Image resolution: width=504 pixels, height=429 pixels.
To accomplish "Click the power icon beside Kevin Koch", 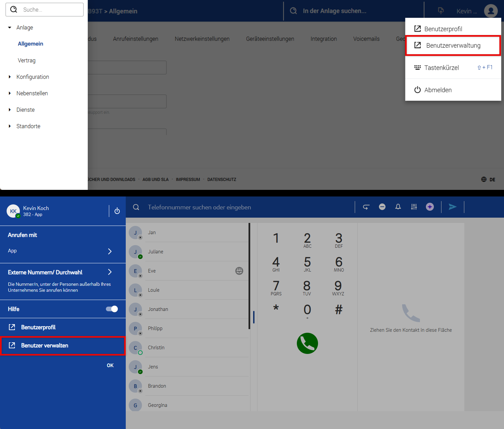I will point(117,211).
